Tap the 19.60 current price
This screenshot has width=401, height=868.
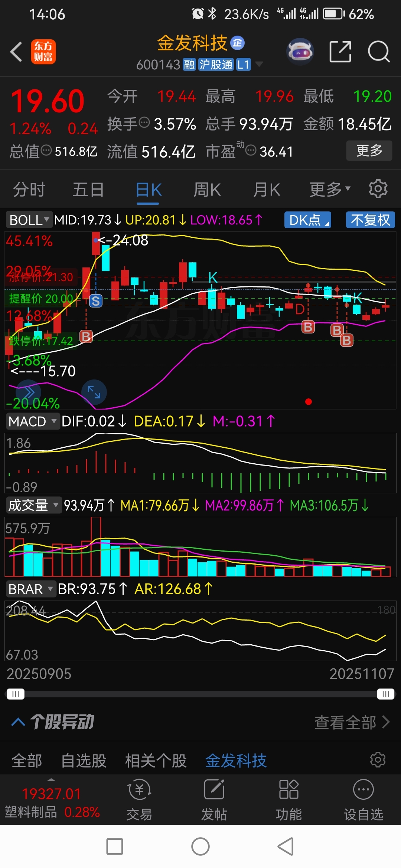coord(48,101)
